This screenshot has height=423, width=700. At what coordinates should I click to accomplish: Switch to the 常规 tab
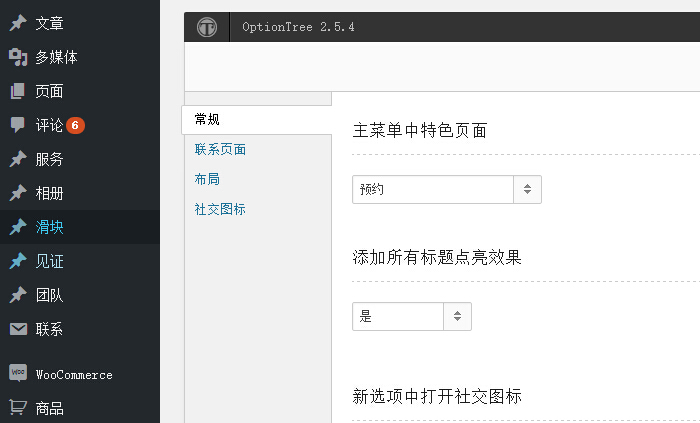pyautogui.click(x=257, y=120)
